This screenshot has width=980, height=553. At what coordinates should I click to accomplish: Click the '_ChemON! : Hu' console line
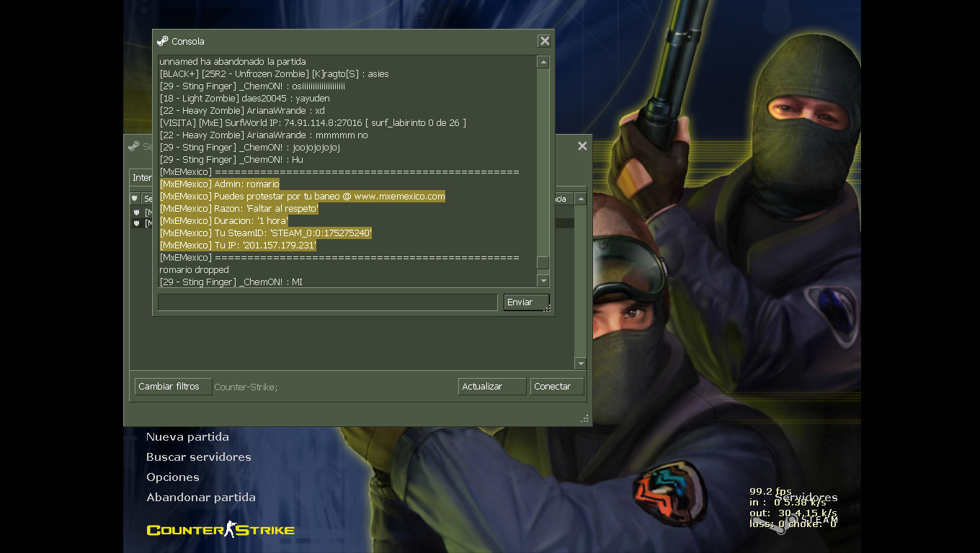point(231,160)
